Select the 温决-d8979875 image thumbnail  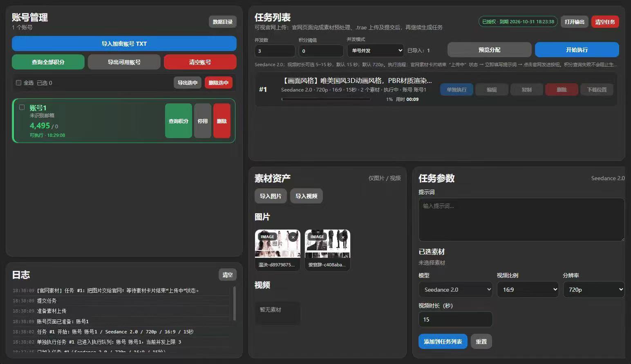point(277,250)
